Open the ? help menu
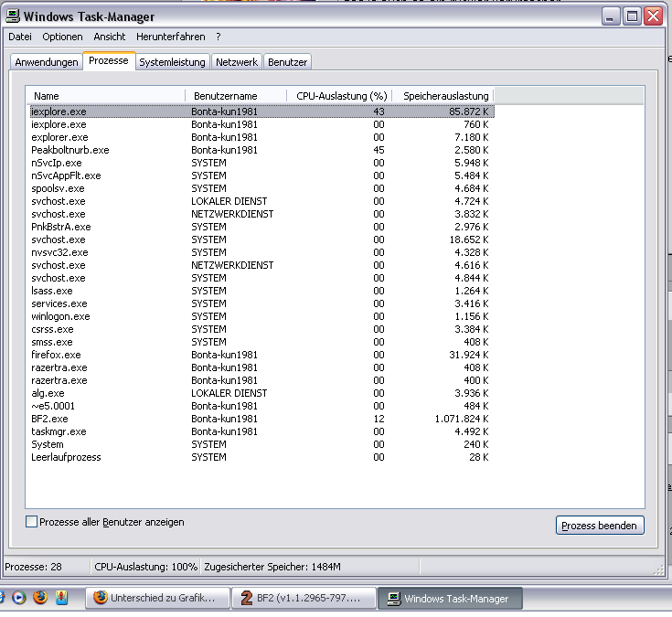Screen dimensions: 672x617 point(219,37)
